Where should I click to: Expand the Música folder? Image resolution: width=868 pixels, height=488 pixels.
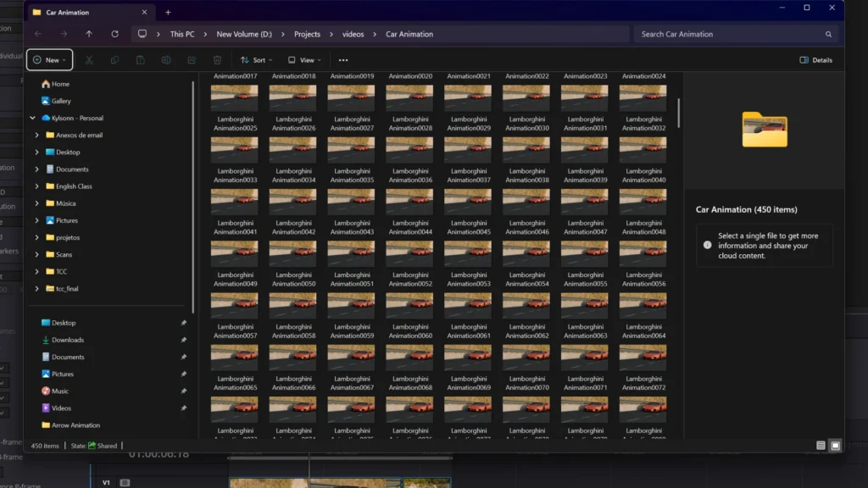click(x=37, y=203)
